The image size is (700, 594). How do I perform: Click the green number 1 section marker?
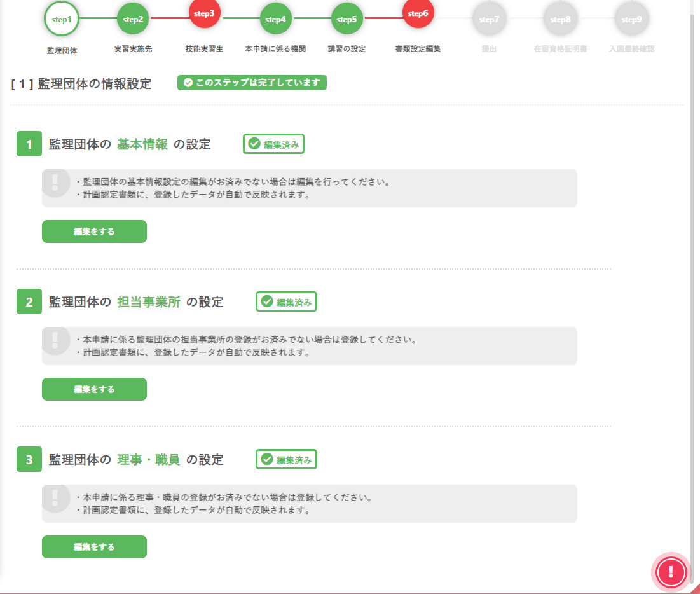29,144
